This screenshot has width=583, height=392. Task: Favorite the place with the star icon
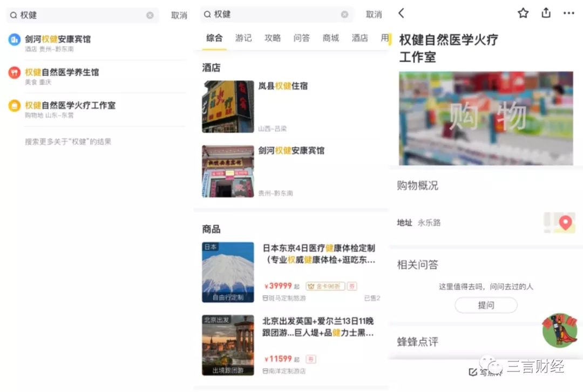click(523, 13)
